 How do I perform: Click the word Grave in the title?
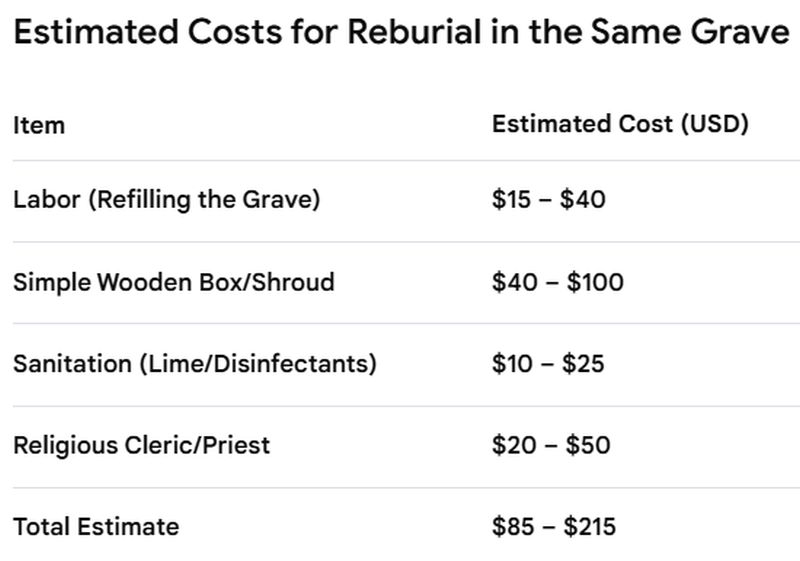[740, 32]
